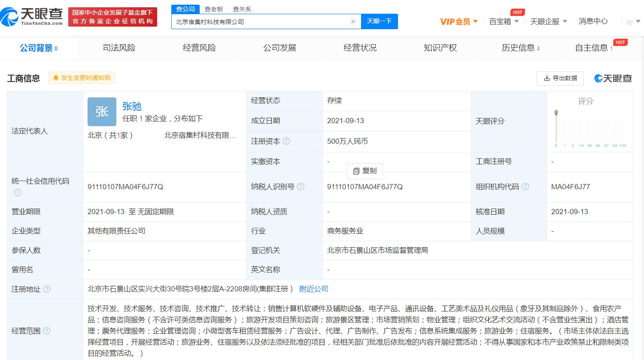Click 发生变更时通知我 notification button
Screen dimensions: 644x360
tap(82, 78)
